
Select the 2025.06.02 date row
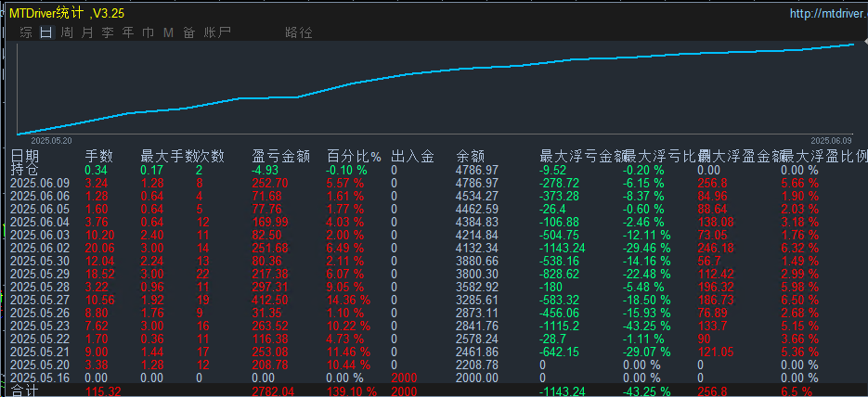pos(41,248)
